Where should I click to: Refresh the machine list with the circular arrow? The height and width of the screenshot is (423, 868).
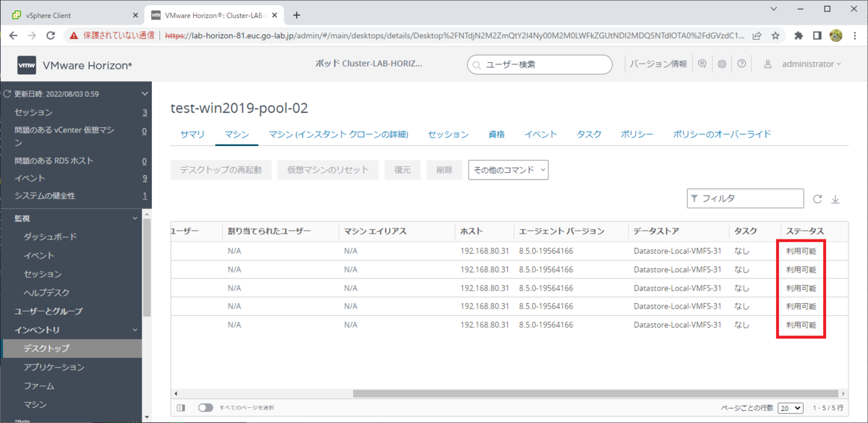click(817, 199)
